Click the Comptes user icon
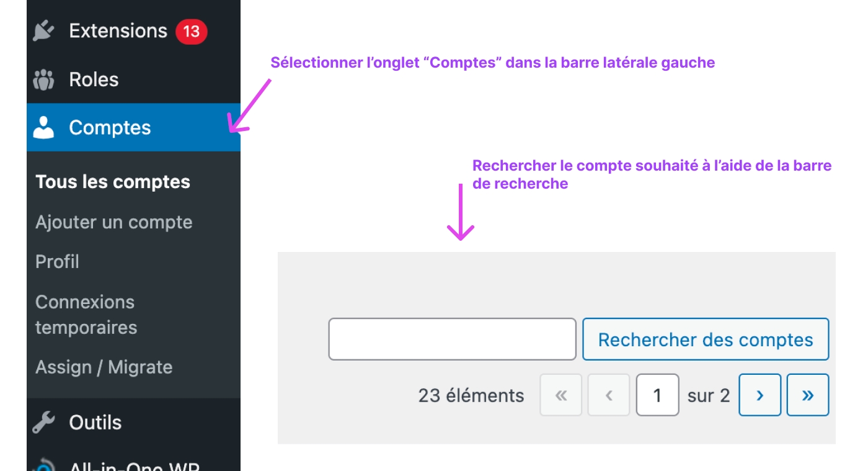 pyautogui.click(x=43, y=127)
